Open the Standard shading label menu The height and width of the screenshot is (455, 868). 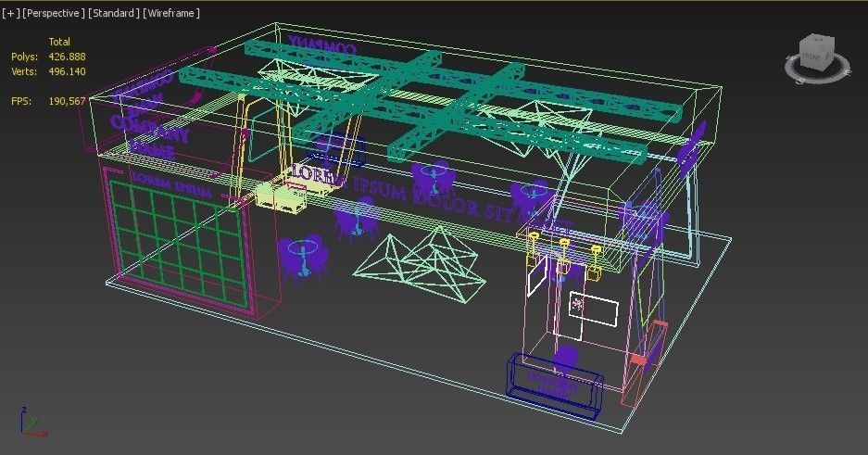(114, 13)
